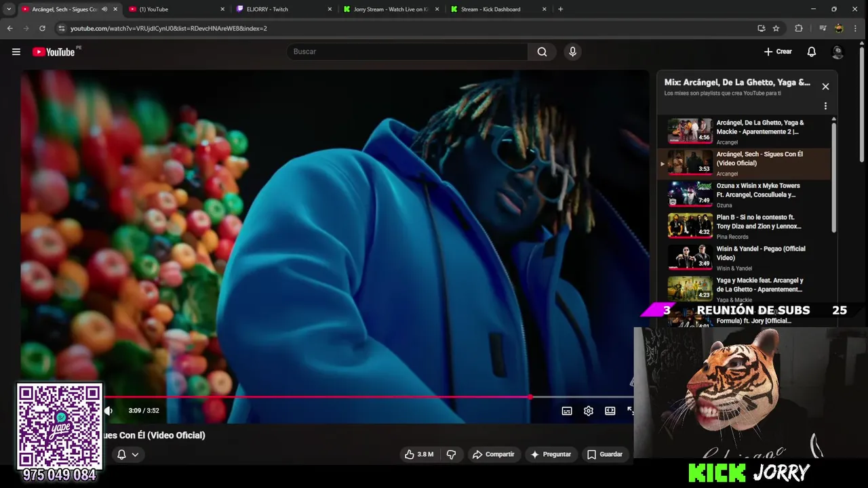This screenshot has width=868, height=488.
Task: Click the Pina Records channel name
Action: pos(732,237)
